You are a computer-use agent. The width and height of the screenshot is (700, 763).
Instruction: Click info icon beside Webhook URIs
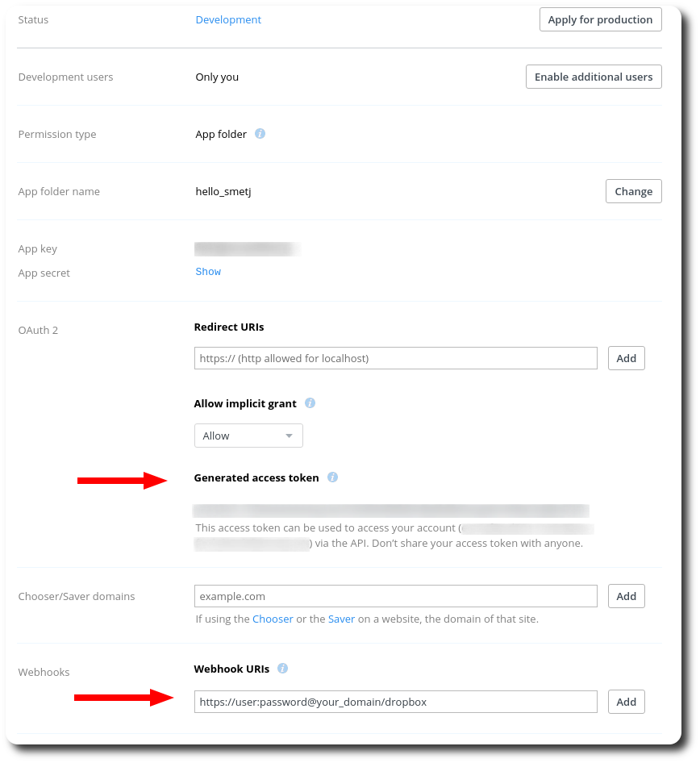282,668
